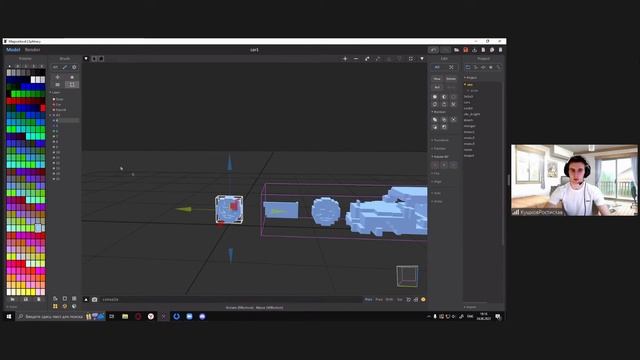Collapse the Boolean section in Edit panel
Viewport: 640px width, 360px height.
point(439,112)
